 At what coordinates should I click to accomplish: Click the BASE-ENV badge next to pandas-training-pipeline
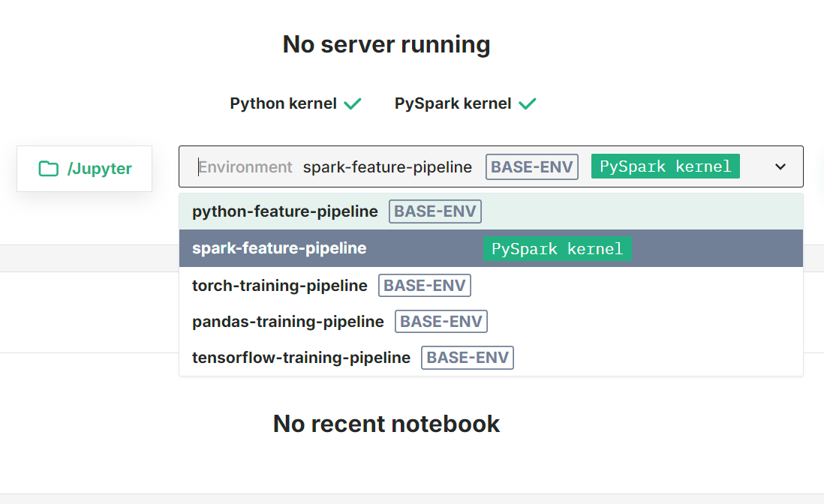[441, 321]
